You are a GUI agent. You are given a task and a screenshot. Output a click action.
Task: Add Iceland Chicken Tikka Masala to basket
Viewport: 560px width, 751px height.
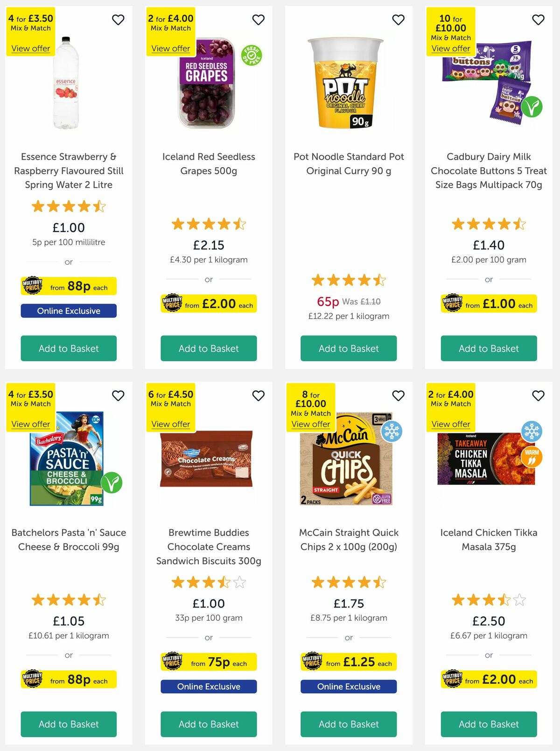coord(489,724)
